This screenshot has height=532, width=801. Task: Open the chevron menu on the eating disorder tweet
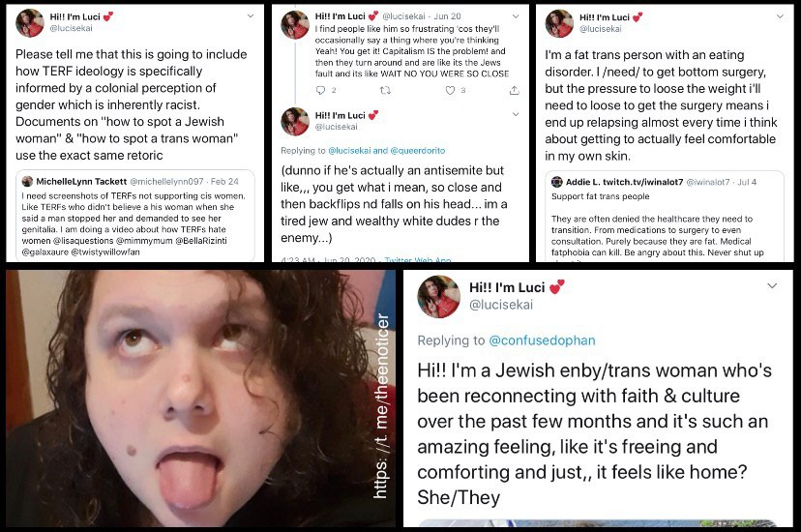780,16
